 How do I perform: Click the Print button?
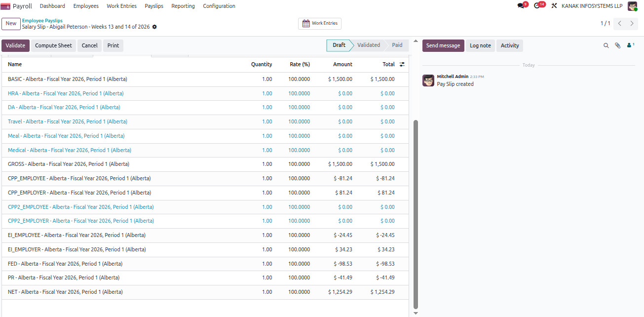113,45
